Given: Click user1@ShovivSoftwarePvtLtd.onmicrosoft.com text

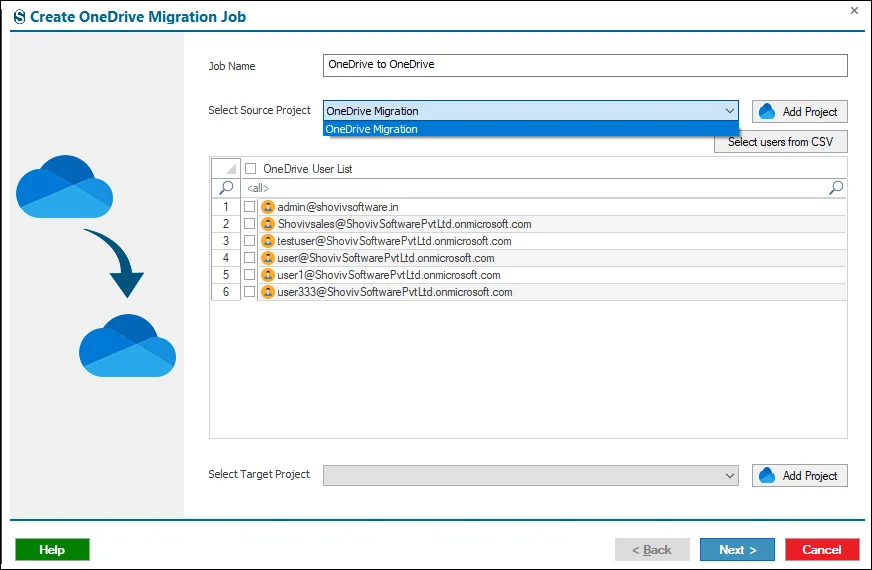Looking at the screenshot, I should click(x=389, y=275).
